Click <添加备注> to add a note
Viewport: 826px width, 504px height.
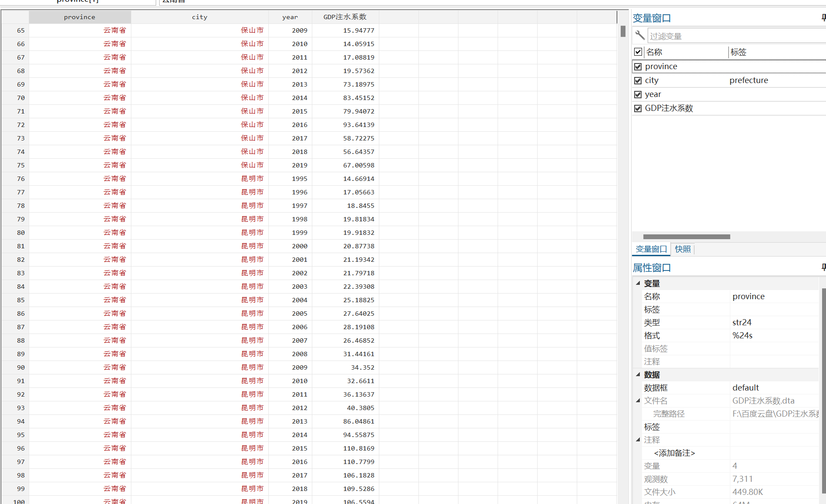pos(674,453)
